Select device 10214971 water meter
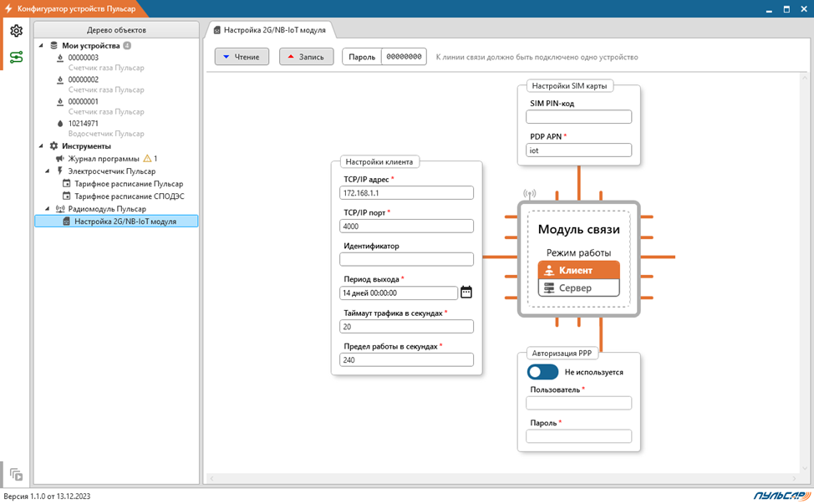This screenshot has height=504, width=814. tap(83, 124)
